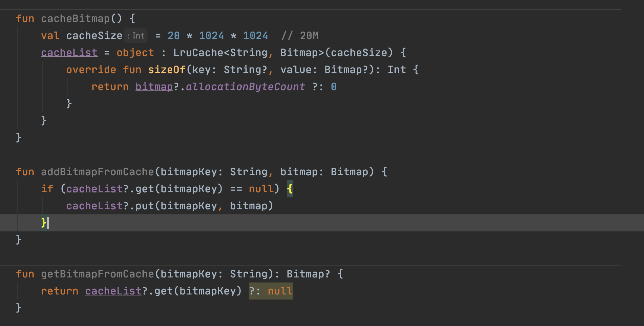Click the override keyword
This screenshot has height=326, width=644.
coord(91,70)
